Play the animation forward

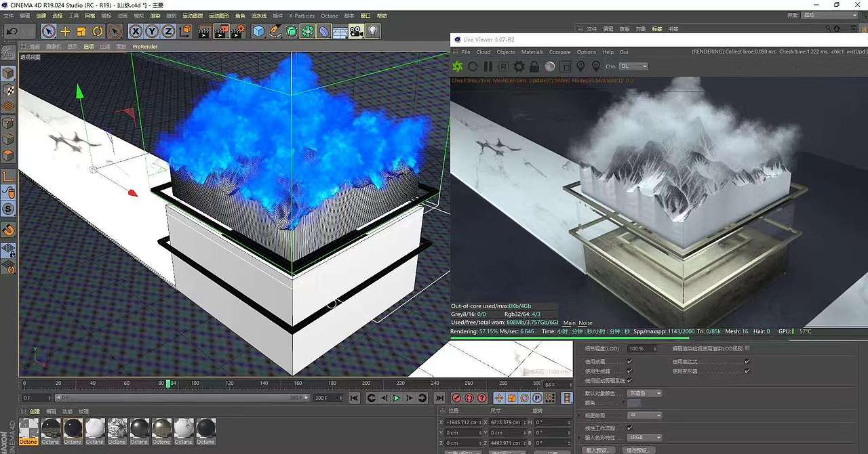[397, 398]
